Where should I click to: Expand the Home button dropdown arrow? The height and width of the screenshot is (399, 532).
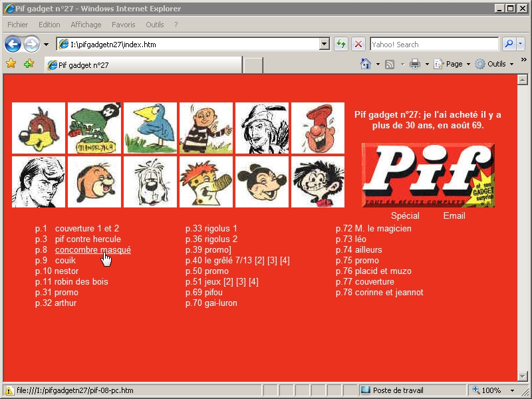tap(378, 64)
